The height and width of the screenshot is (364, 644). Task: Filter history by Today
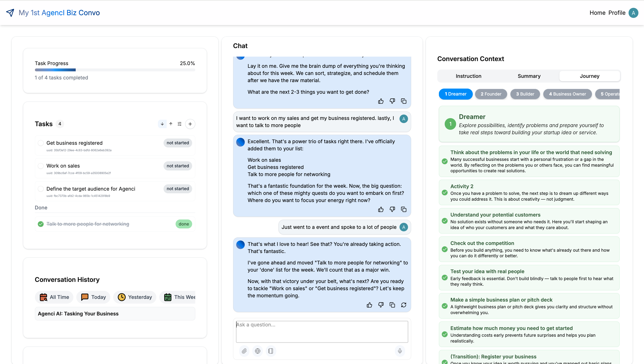[93, 297]
